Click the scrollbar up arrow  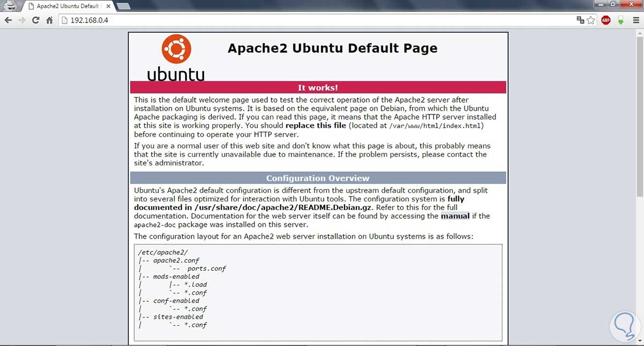(x=640, y=33)
